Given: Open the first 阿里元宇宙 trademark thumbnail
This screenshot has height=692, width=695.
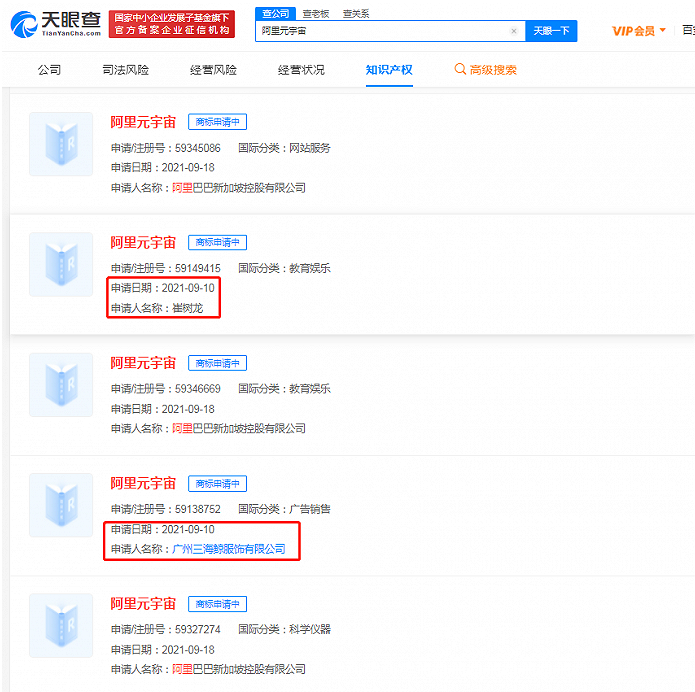Looking at the screenshot, I should [61, 144].
